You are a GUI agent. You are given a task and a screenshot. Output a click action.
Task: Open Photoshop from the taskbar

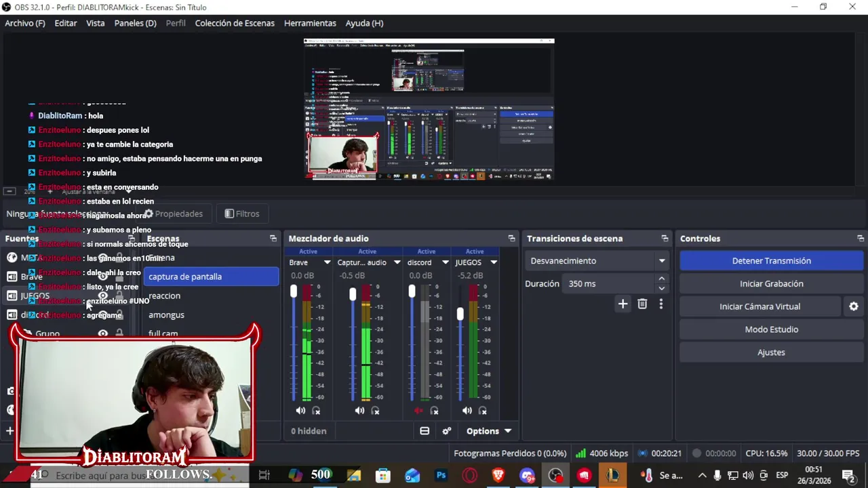[x=441, y=476]
